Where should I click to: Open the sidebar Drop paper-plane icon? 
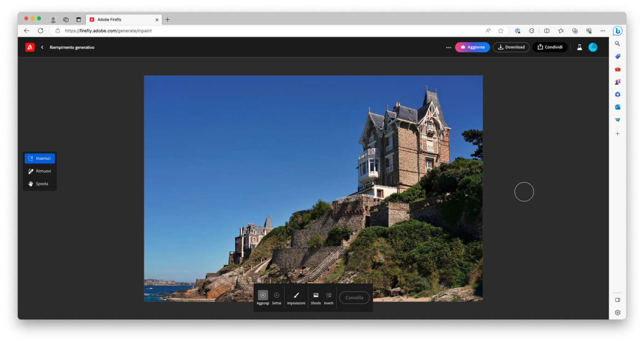(x=617, y=120)
